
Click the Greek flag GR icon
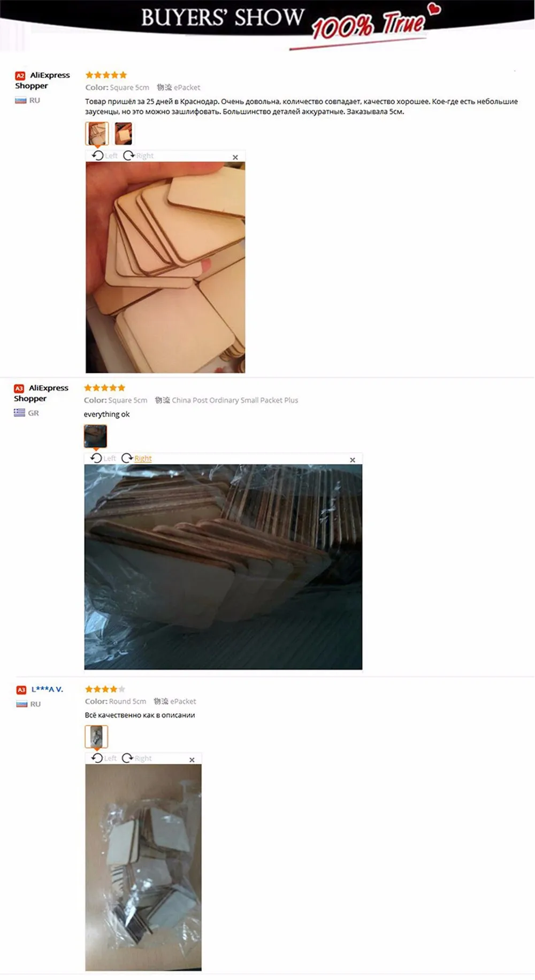pos(19,413)
